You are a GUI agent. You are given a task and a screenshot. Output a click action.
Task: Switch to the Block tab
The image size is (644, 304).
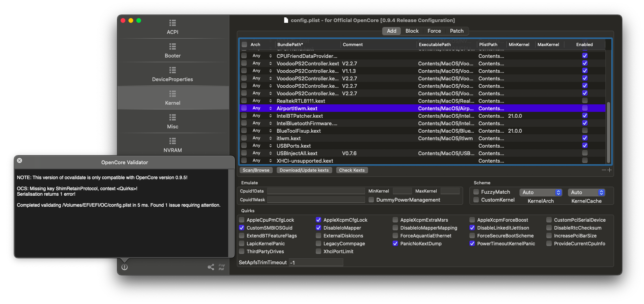[412, 31]
